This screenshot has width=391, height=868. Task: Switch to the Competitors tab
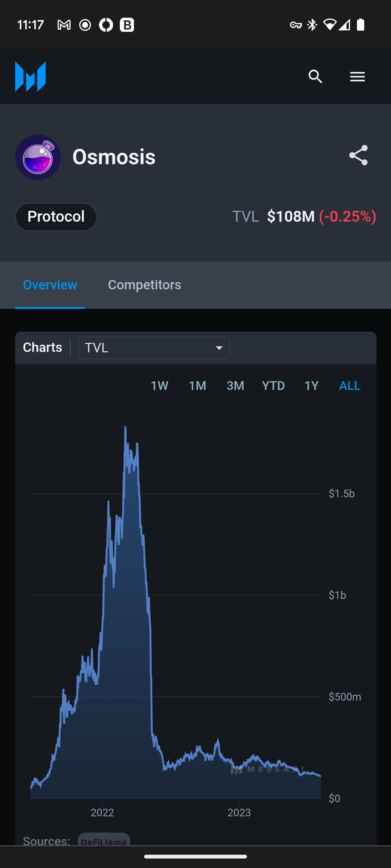pyautogui.click(x=144, y=285)
